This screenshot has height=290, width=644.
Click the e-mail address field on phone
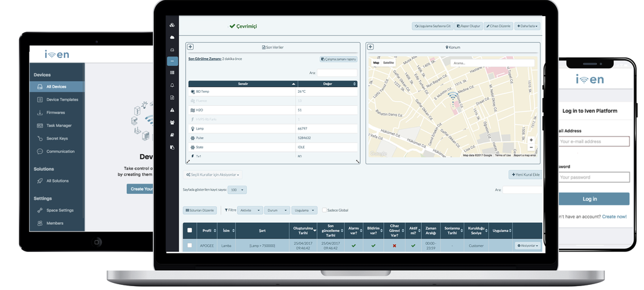pos(594,141)
